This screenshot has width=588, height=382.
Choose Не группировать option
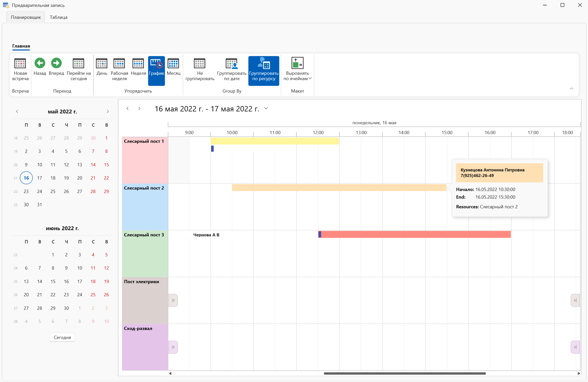point(200,70)
